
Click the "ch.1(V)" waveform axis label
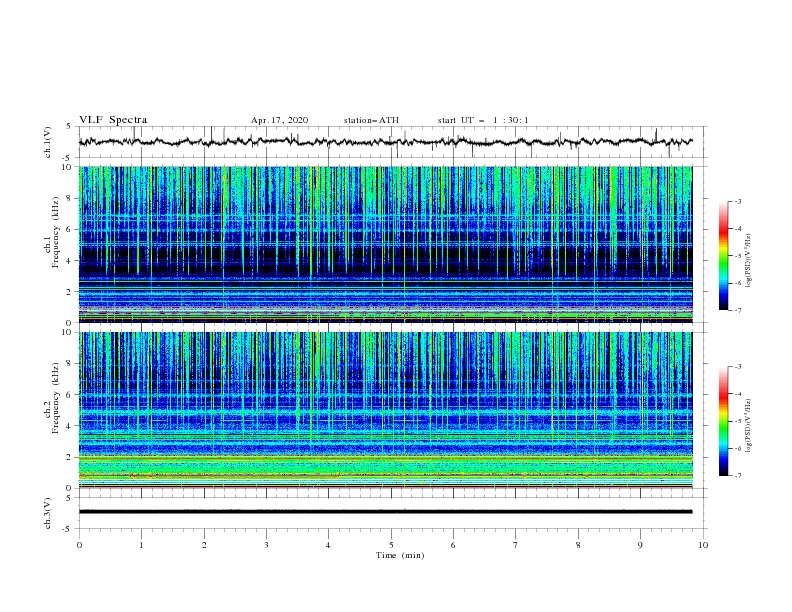pyautogui.click(x=48, y=142)
